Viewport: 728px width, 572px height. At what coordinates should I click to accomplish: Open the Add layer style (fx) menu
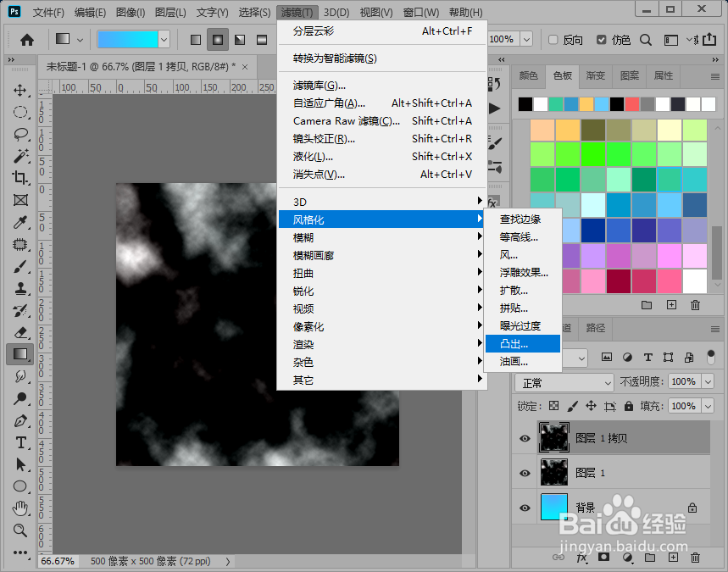(581, 558)
